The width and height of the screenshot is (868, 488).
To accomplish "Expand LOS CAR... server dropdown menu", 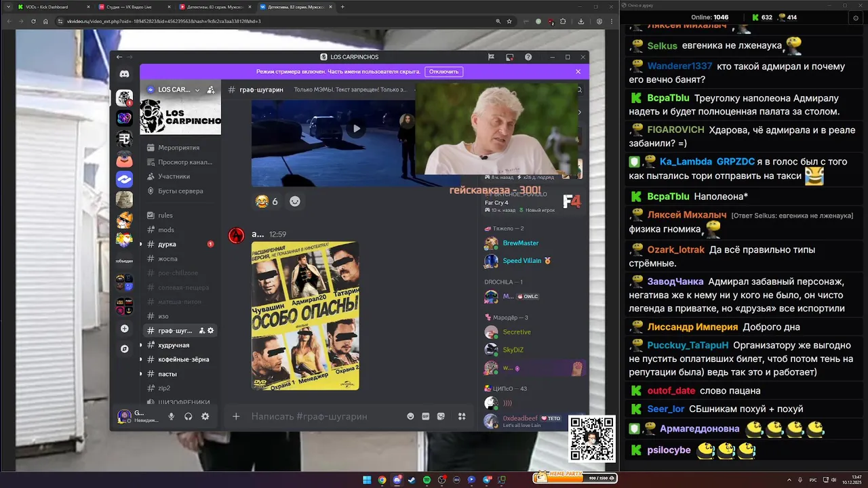I will (x=197, y=89).
